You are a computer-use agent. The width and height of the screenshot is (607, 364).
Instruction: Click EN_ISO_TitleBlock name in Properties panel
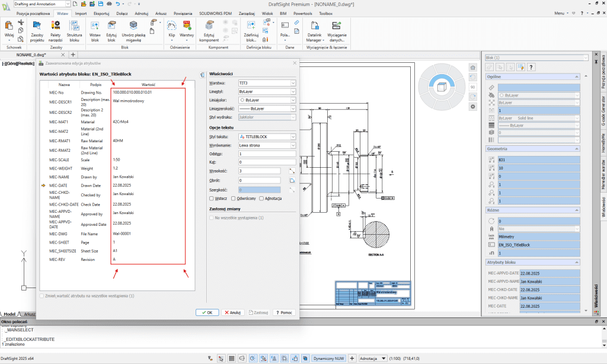539,245
